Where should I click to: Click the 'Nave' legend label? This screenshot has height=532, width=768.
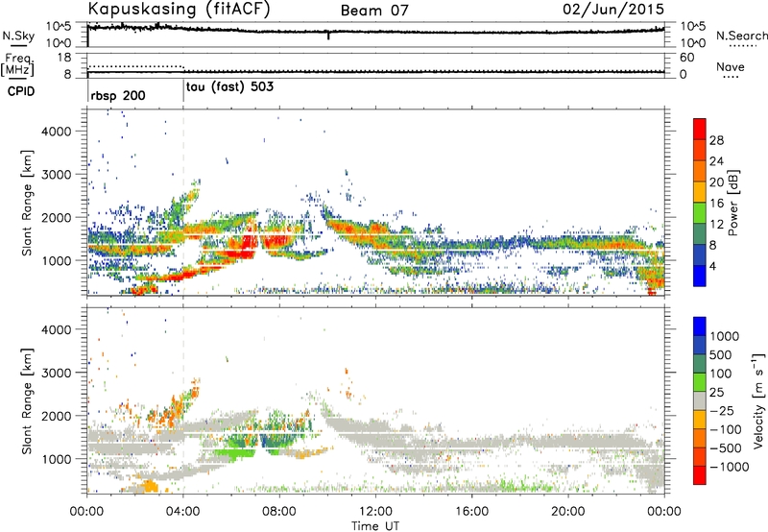[731, 66]
